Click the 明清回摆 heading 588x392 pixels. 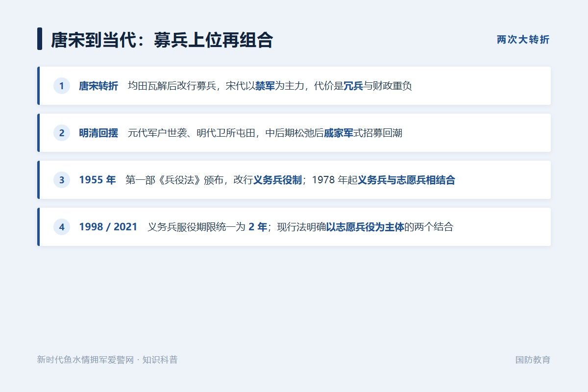coord(98,133)
